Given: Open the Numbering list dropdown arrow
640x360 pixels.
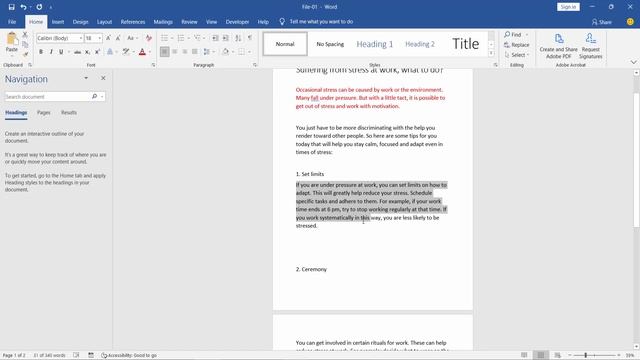Looking at the screenshot, I should (188, 38).
